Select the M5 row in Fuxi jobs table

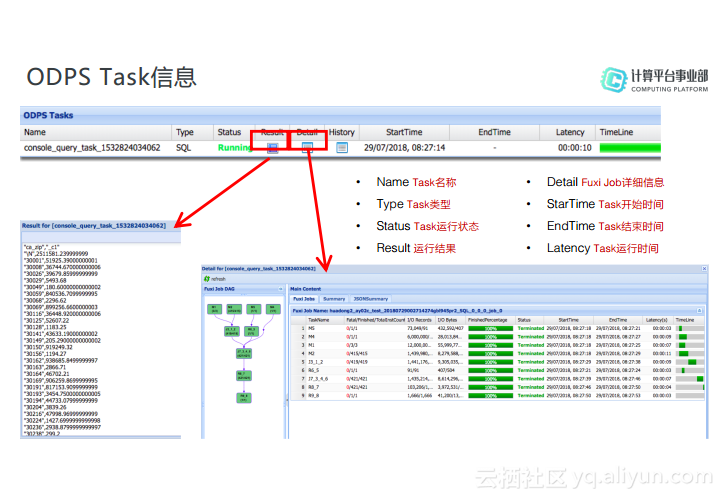click(497, 329)
